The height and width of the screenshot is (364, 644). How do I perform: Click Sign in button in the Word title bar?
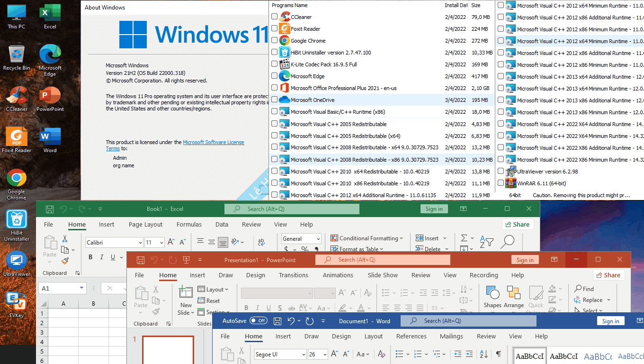click(610, 321)
